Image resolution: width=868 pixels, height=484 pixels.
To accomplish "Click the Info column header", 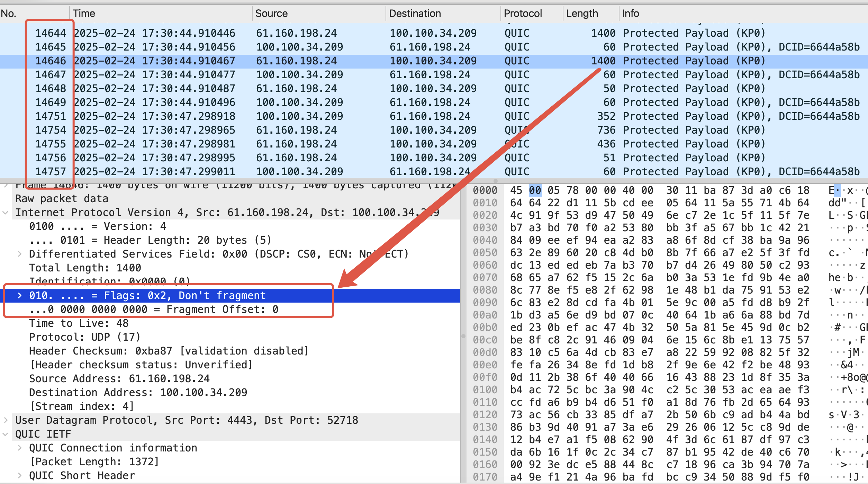I will click(630, 14).
